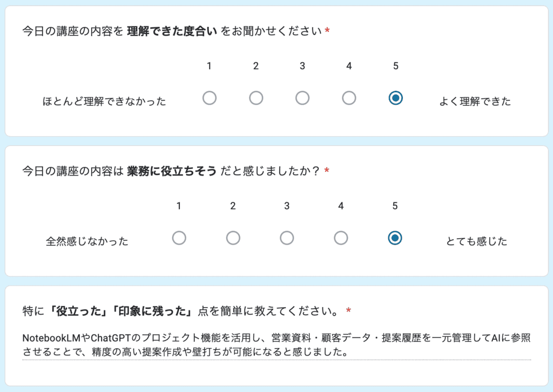Viewport: 553px width, 392px height.
Task: Select rating 1 for the comprehension question
Action: 209,98
